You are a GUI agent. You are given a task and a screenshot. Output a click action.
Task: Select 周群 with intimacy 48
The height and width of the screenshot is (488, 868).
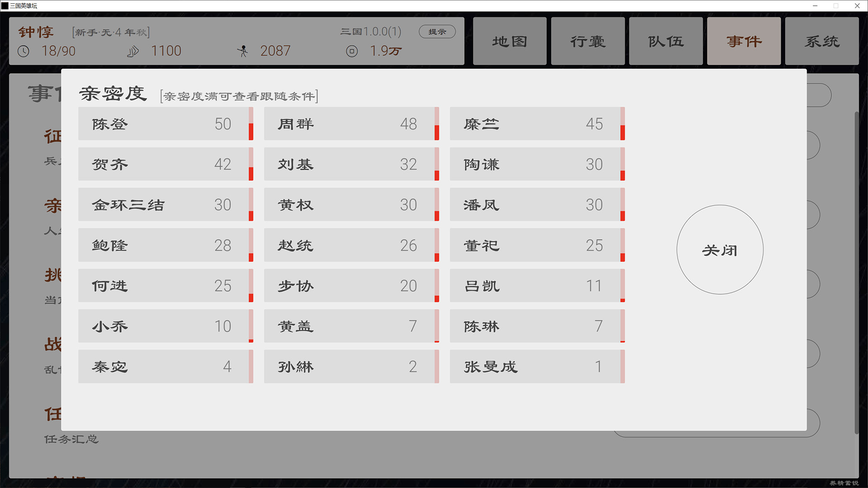click(x=352, y=124)
